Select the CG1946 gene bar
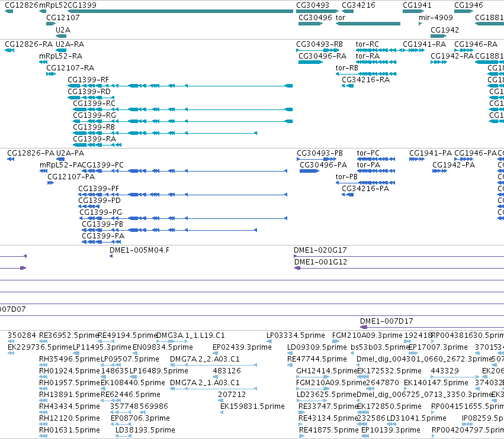 click(x=464, y=11)
